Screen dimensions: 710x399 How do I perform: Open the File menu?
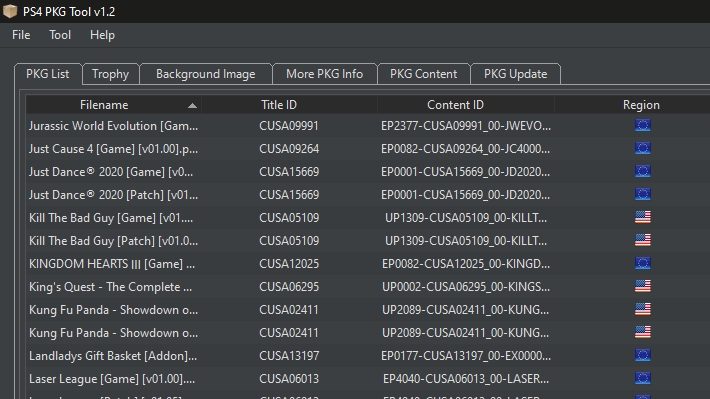coord(21,35)
